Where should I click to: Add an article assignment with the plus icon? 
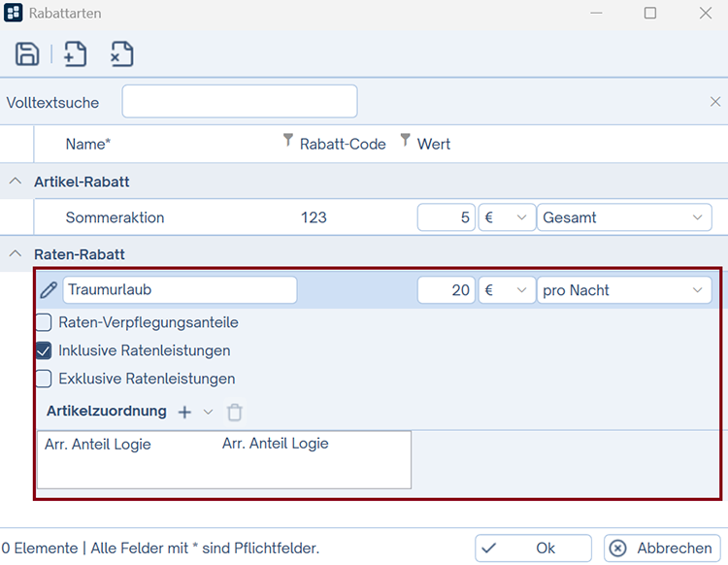184,413
